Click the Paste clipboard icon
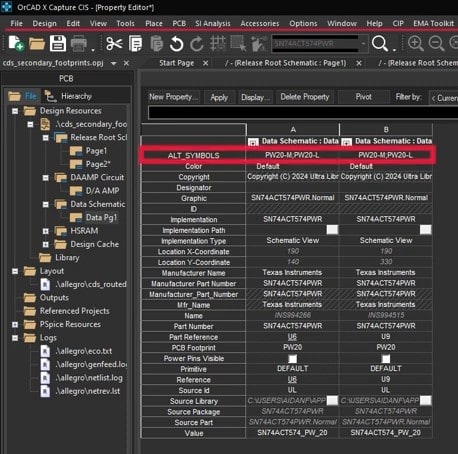The height and width of the screenshot is (454, 458). (156, 44)
